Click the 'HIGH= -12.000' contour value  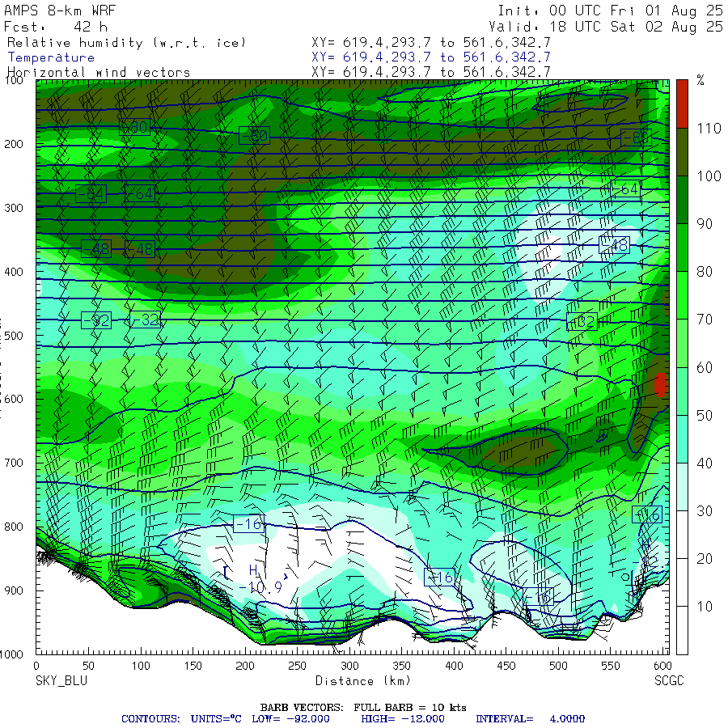[403, 719]
